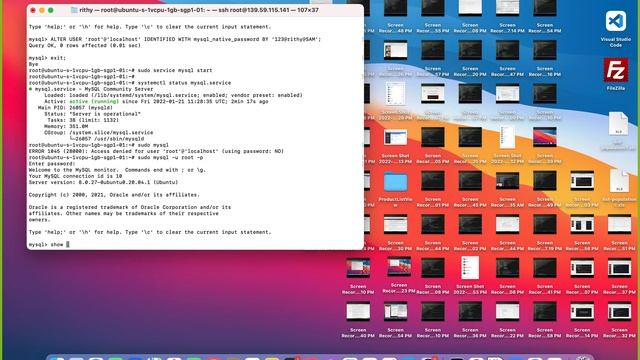Viewport: 640px width, 360px height.
Task: Select Screen Recording ending 36 PM
Action: (470, 312)
